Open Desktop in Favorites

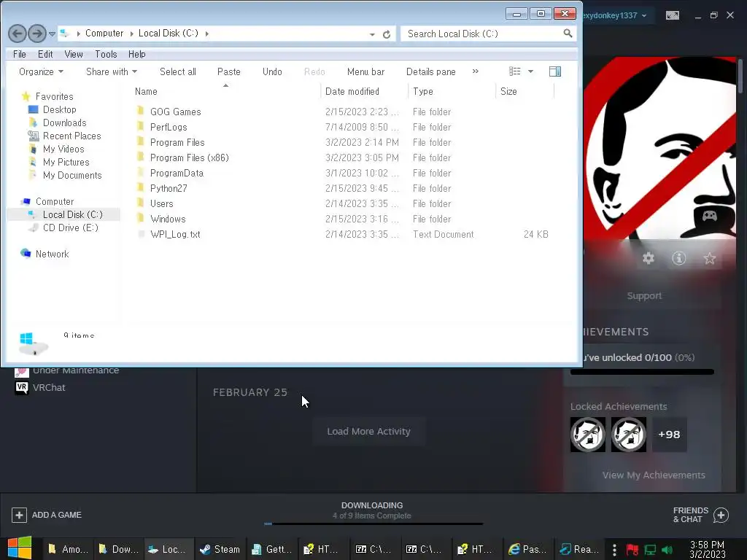(x=59, y=109)
